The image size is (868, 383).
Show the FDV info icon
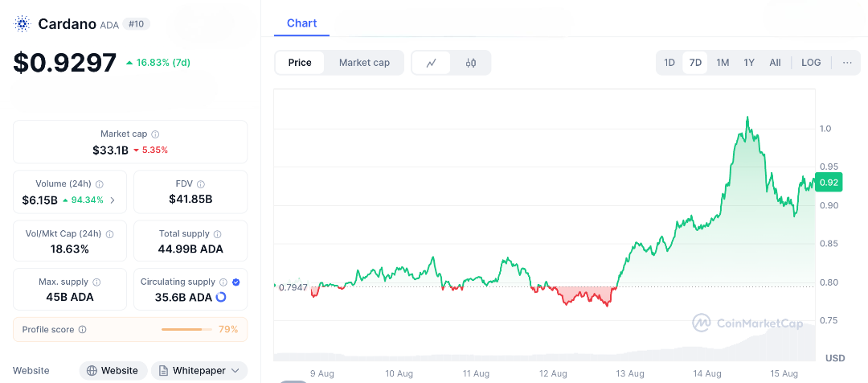(x=201, y=184)
